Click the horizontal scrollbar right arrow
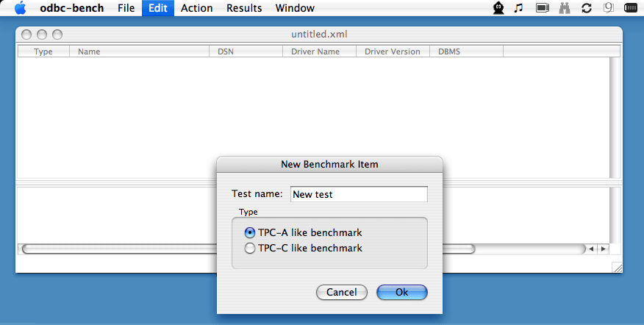This screenshot has width=644, height=325. point(602,249)
